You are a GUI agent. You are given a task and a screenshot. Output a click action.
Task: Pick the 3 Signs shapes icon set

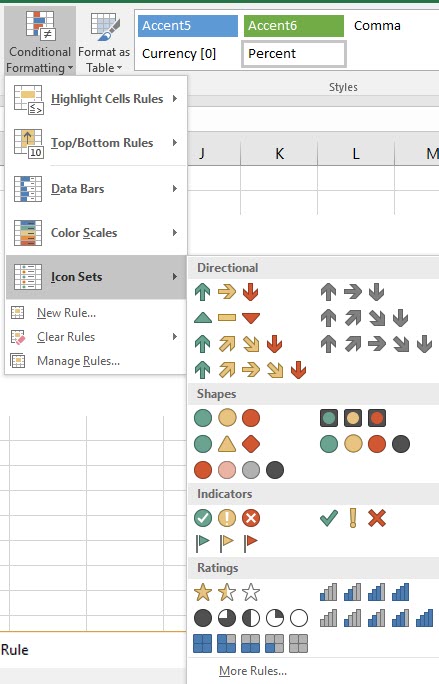coord(227,444)
